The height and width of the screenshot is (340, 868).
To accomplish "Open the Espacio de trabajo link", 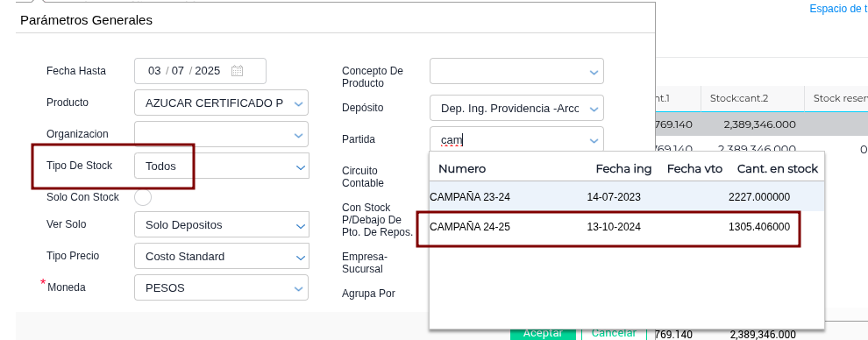I will [x=838, y=9].
